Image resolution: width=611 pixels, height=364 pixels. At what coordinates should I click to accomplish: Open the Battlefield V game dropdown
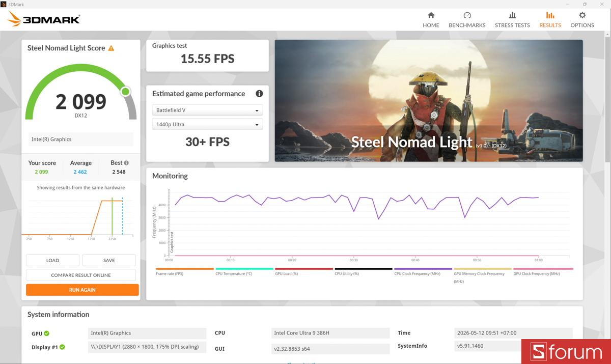point(207,110)
